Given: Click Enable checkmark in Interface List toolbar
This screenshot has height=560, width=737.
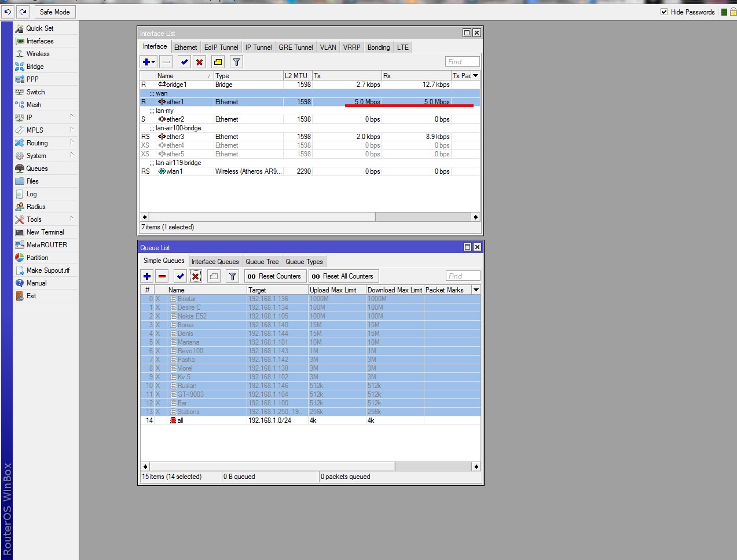Looking at the screenshot, I should tap(184, 62).
